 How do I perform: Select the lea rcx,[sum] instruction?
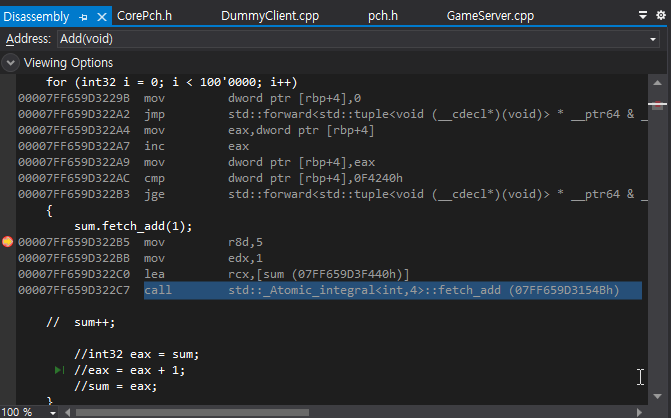pyautogui.click(x=214, y=274)
